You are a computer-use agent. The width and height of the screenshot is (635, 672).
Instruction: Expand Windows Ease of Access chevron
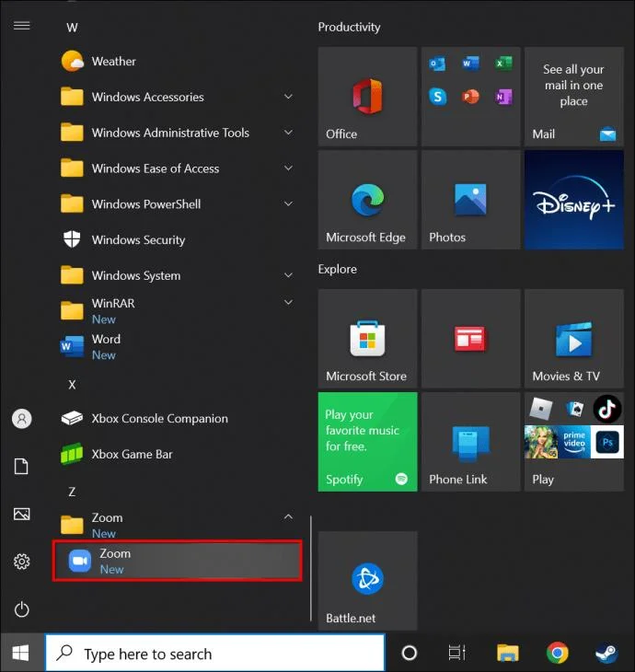288,168
